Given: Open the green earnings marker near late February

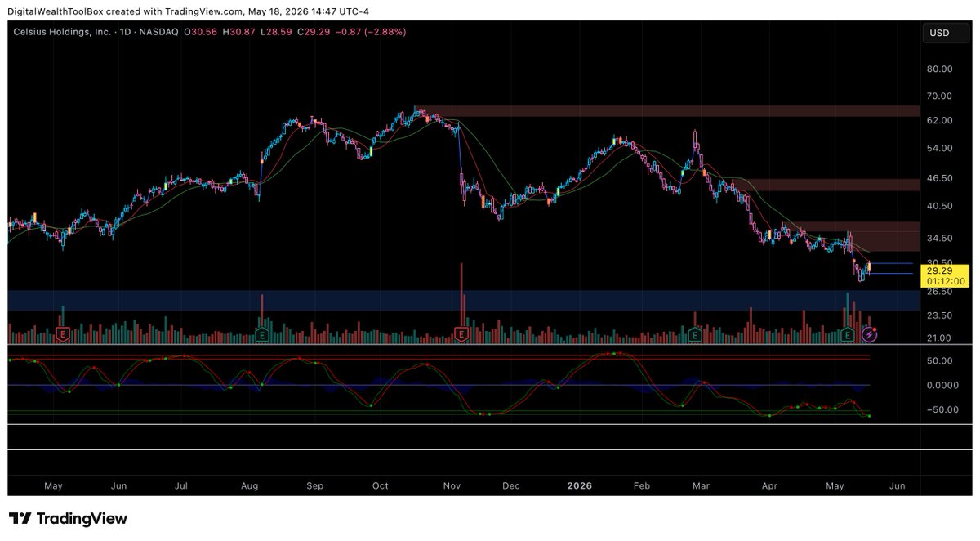Looking at the screenshot, I should coord(695,335).
